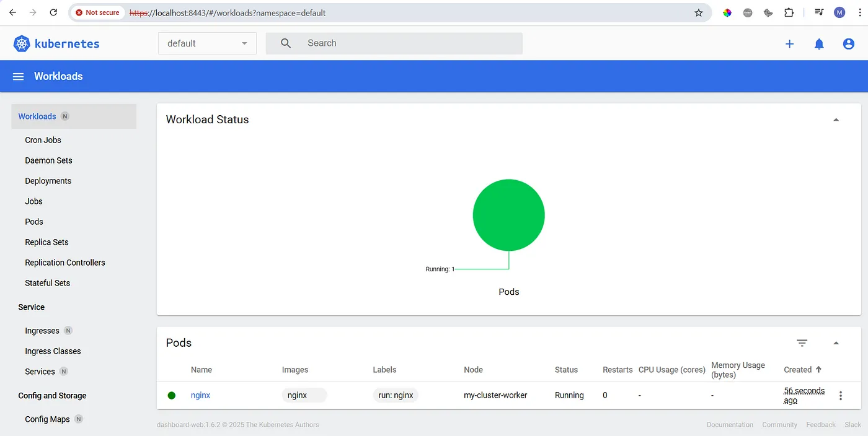Open the nginx pod details link
Image resolution: width=868 pixels, height=436 pixels.
click(200, 395)
